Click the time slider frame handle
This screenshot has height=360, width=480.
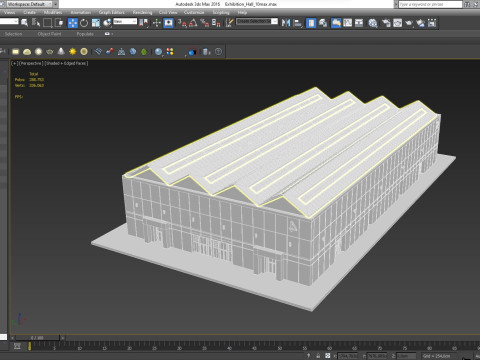point(37,338)
